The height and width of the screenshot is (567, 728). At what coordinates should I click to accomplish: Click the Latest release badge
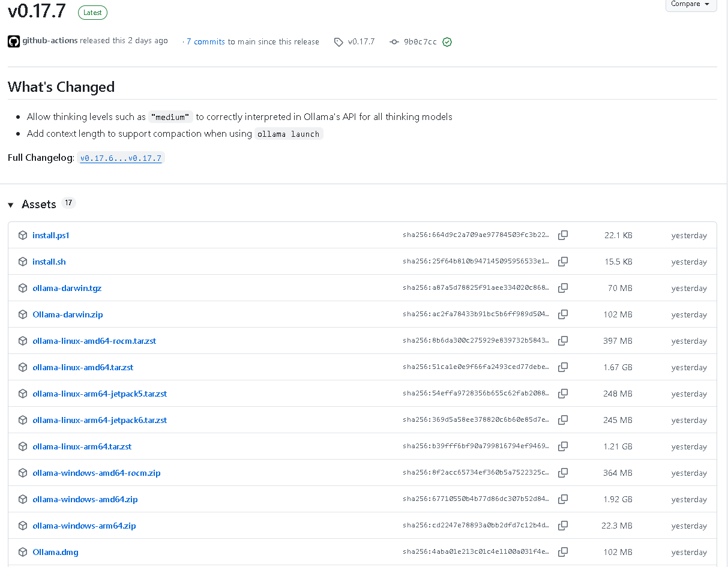(x=93, y=13)
